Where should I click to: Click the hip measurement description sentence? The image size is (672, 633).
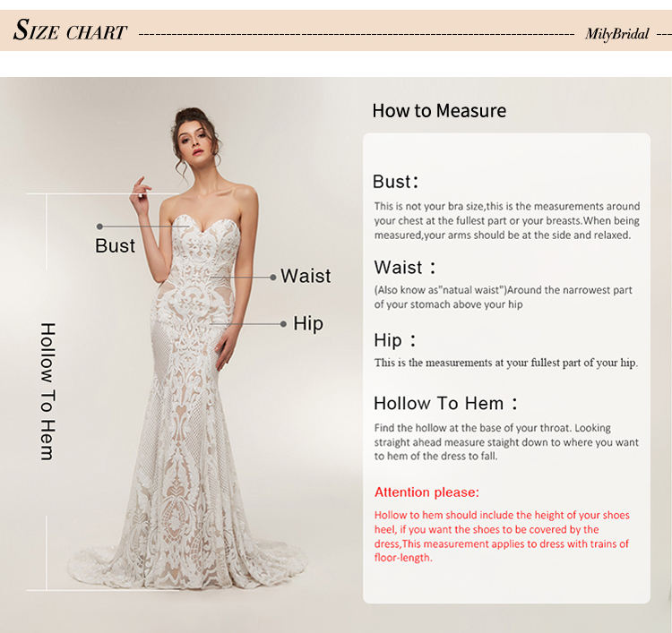[506, 363]
